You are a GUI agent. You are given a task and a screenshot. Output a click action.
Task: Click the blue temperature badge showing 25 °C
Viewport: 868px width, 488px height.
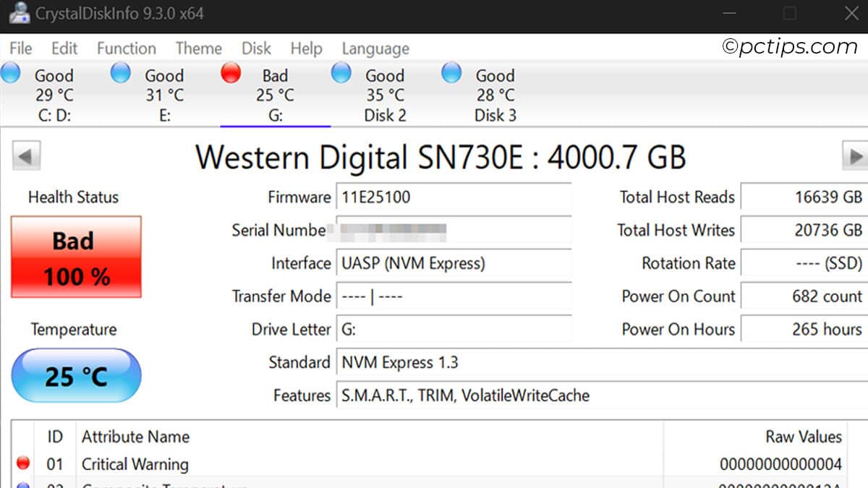click(75, 374)
